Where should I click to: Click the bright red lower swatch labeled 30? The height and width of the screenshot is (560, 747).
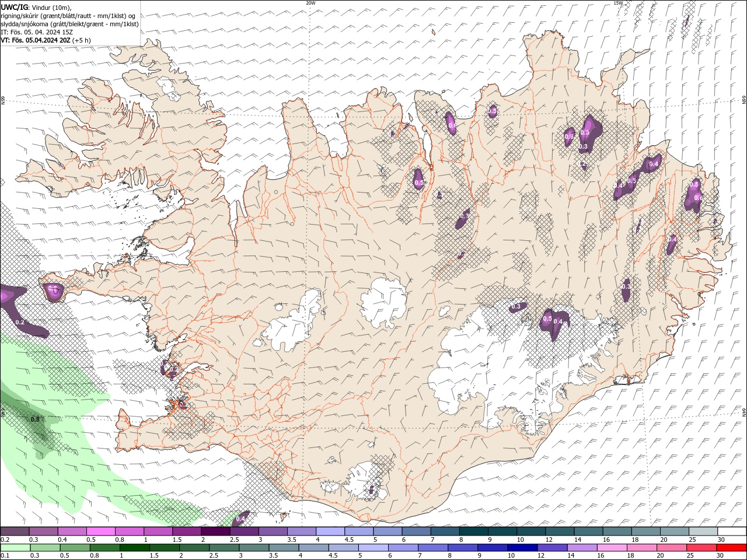coord(732,548)
